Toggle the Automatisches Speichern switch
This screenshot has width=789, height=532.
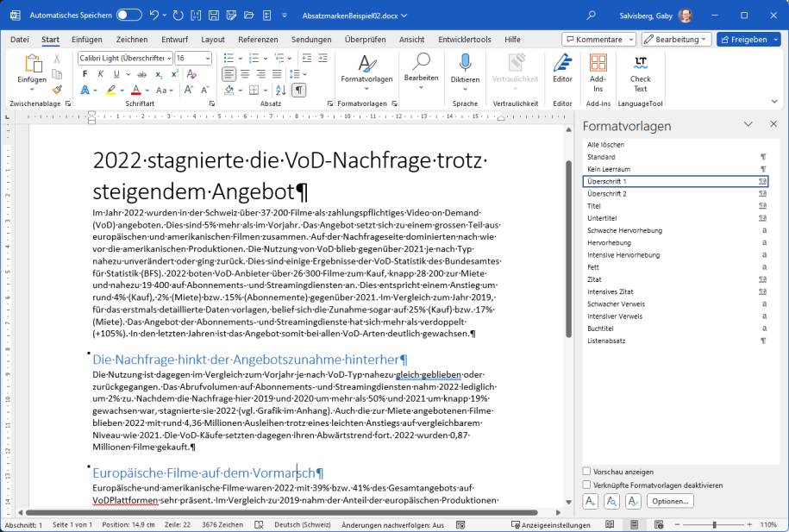coord(128,15)
